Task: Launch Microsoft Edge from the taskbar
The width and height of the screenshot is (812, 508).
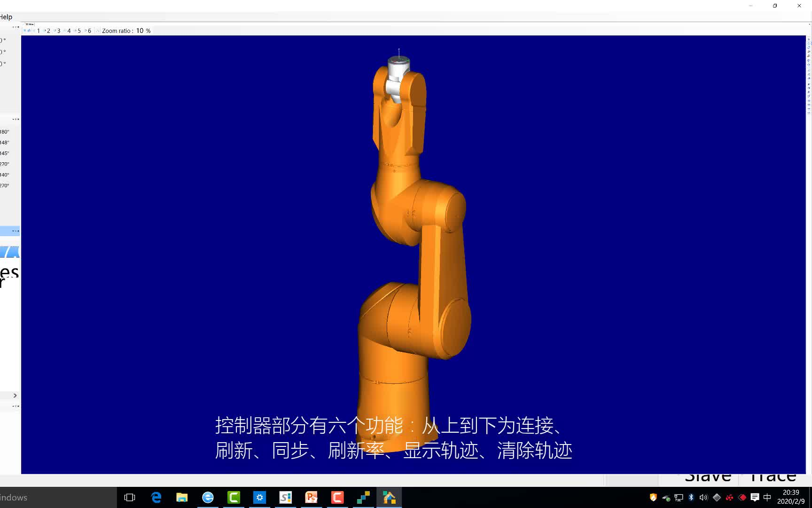Action: coord(156,497)
